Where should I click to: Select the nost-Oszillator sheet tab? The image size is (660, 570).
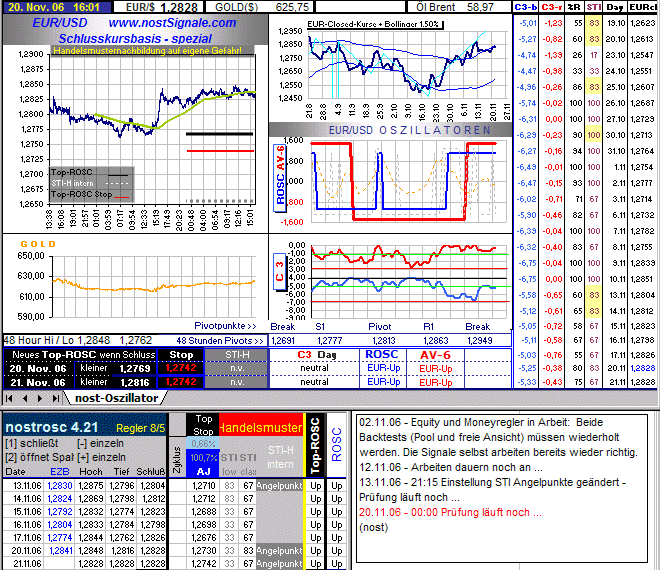tap(116, 398)
